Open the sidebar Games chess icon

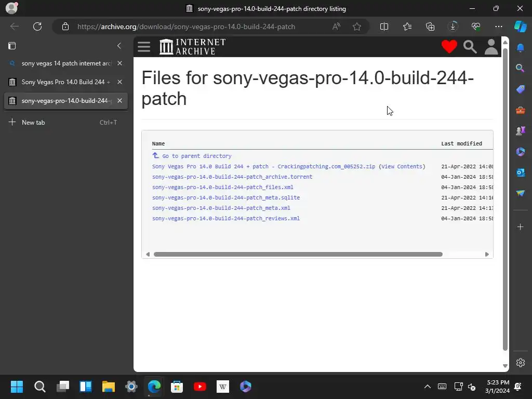click(x=520, y=130)
